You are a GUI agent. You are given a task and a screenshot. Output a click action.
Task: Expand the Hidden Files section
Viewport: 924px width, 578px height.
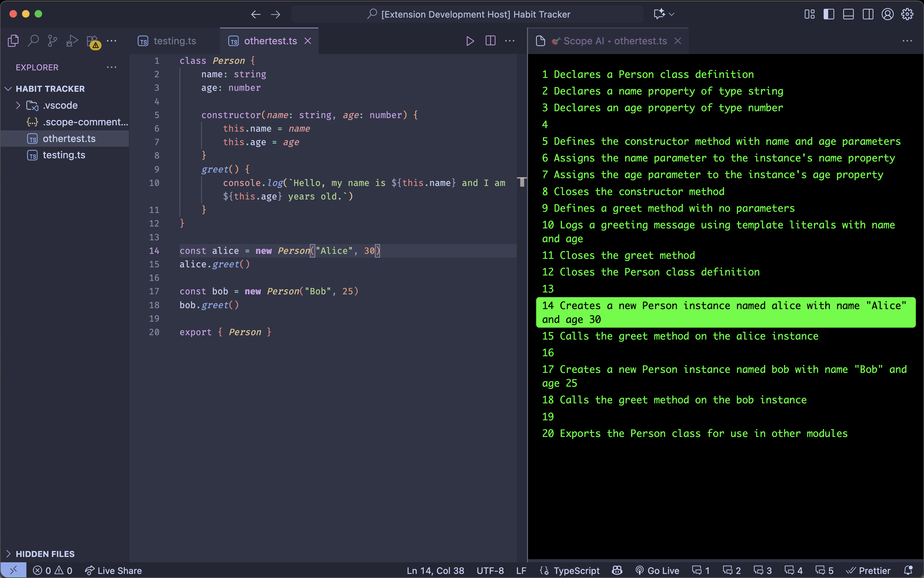point(45,553)
